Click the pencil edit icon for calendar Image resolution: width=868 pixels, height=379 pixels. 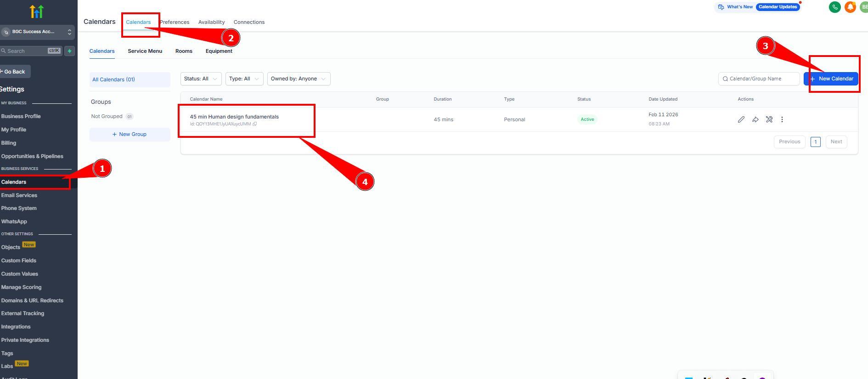point(741,119)
